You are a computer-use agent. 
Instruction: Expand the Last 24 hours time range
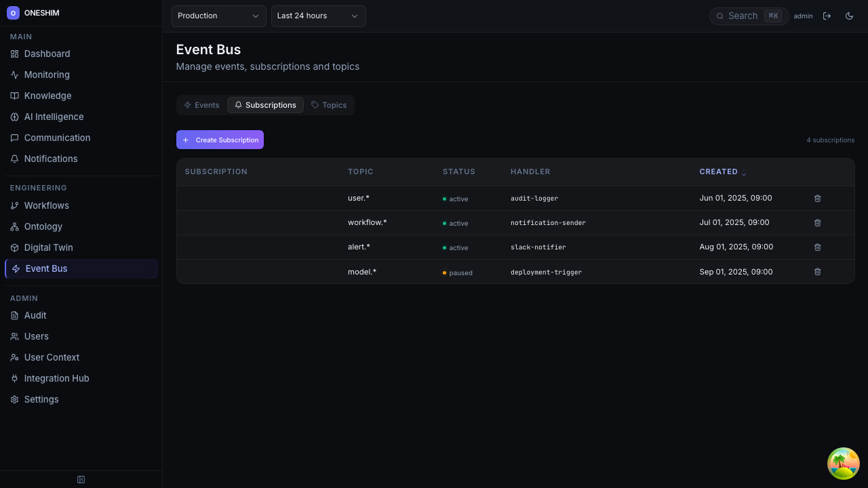(318, 16)
